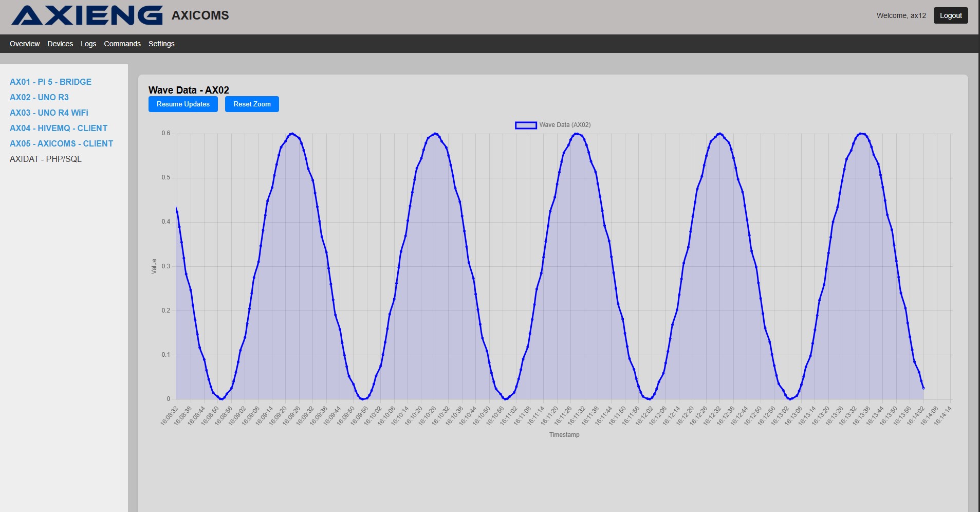Click the AXICOMS header text

(200, 15)
